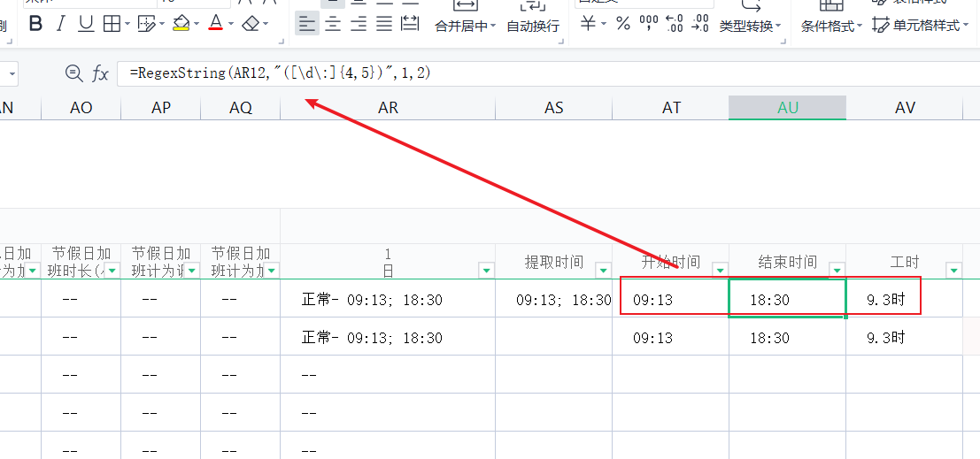Select column AU header
980x459 pixels.
click(788, 108)
